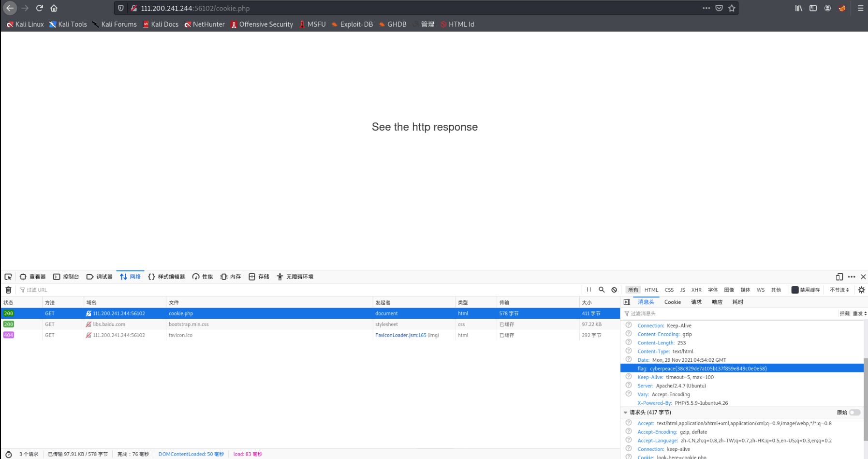
Task: Filter requests by HTML type
Action: tap(651, 290)
